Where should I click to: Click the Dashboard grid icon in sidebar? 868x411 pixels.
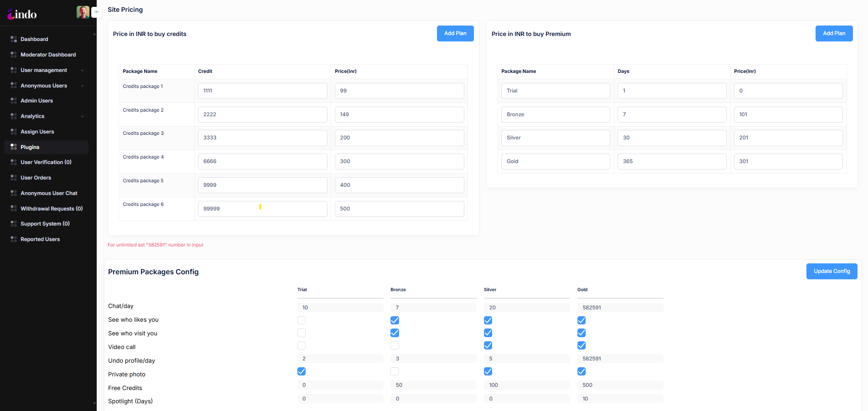pyautogui.click(x=14, y=39)
